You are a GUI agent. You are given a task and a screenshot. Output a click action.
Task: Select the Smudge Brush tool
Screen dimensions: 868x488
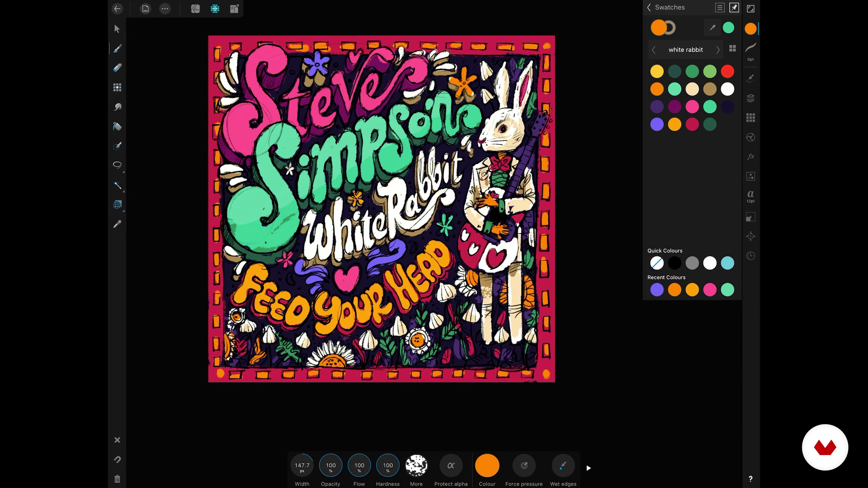117,107
